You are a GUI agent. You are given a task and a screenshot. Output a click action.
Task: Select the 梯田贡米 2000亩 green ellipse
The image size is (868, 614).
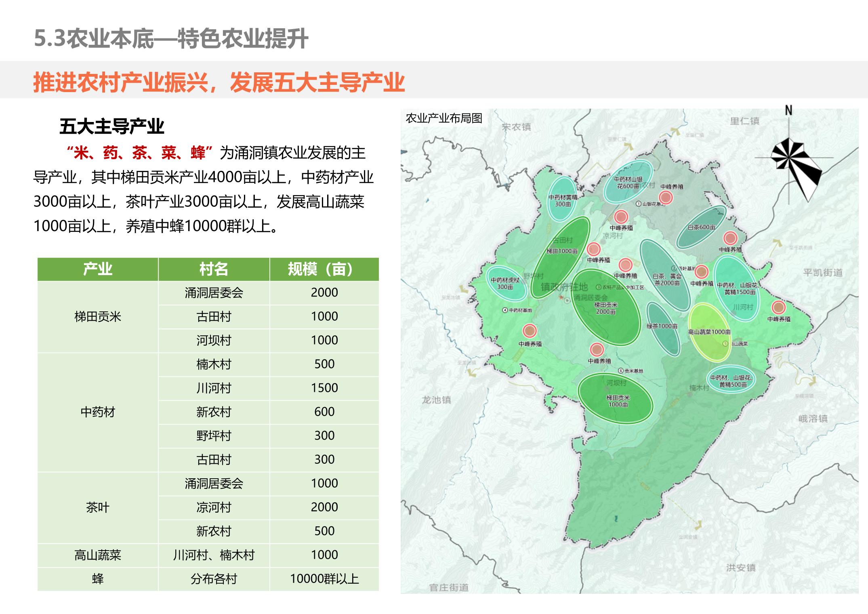tap(606, 308)
